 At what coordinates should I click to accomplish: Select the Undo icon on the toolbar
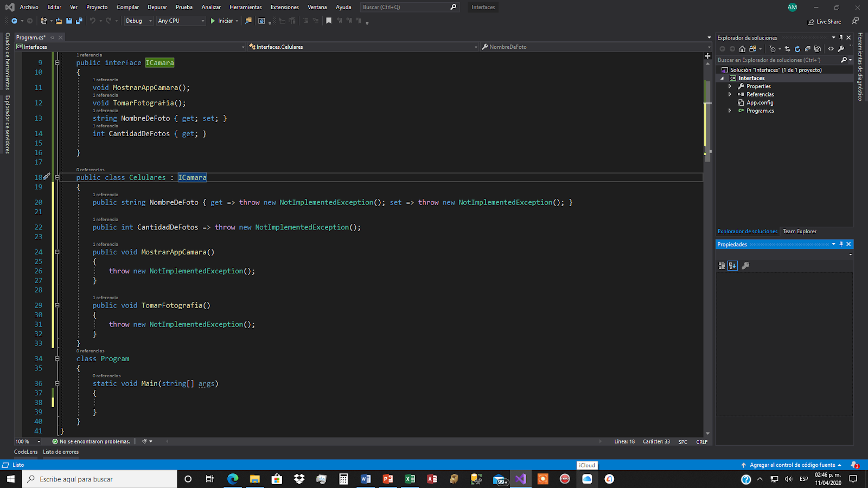92,21
